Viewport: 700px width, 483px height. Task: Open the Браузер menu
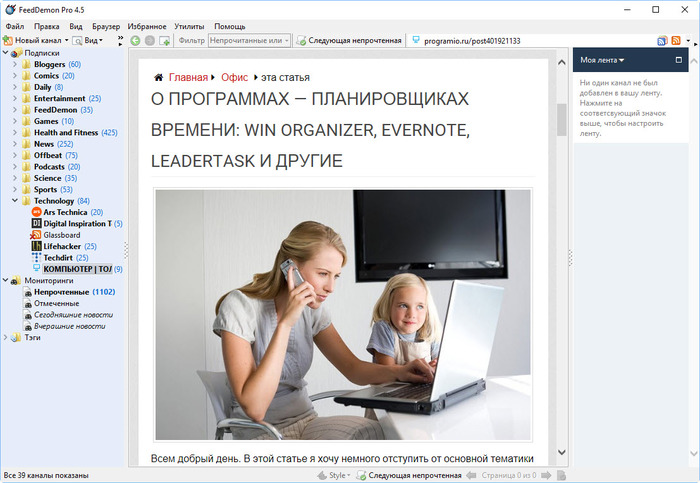(x=106, y=26)
